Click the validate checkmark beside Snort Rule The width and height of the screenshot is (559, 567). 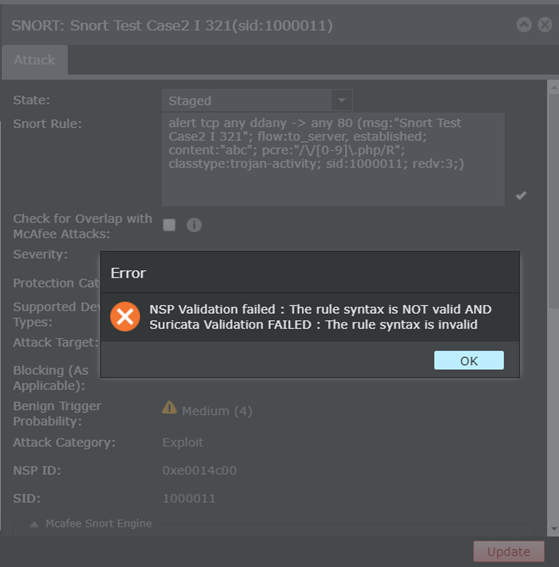point(521,195)
